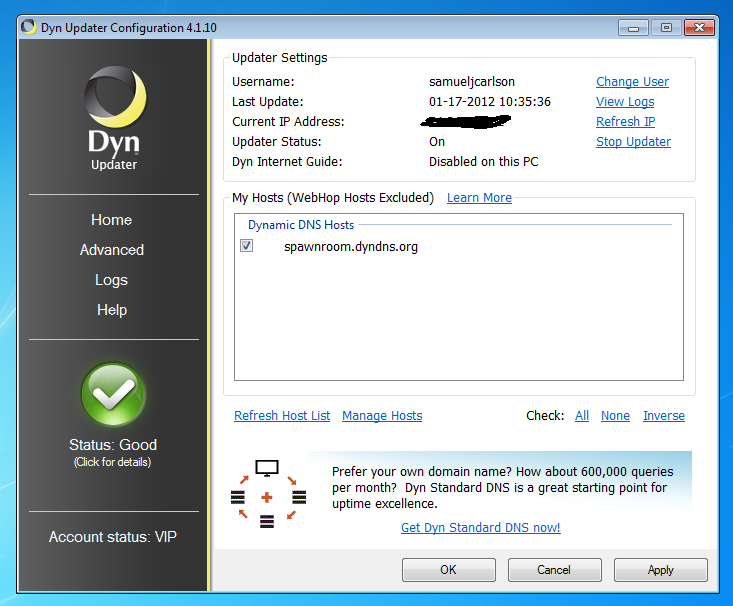The height and width of the screenshot is (606, 733).
Task: Open the Home section in sidebar
Action: 112,220
